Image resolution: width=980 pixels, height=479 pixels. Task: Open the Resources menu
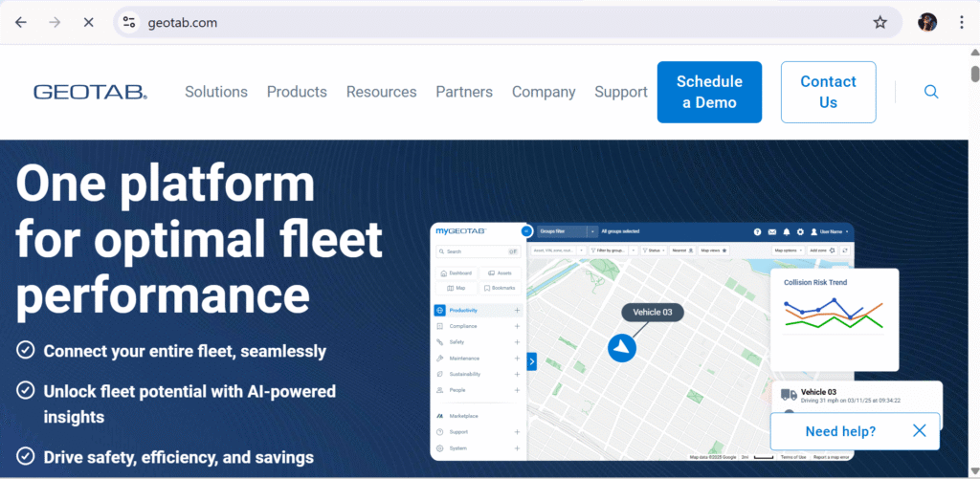(381, 93)
